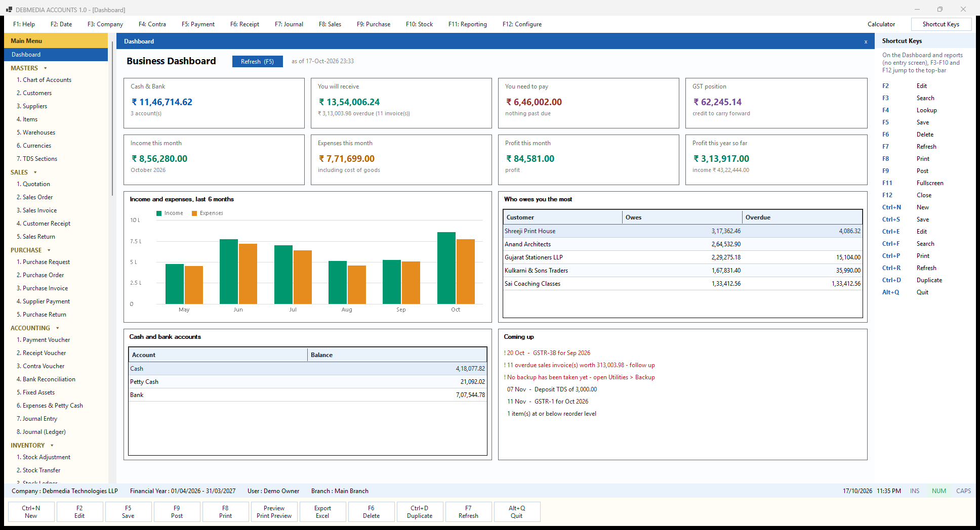
Task: Click the October Income bar in chart
Action: [446, 268]
